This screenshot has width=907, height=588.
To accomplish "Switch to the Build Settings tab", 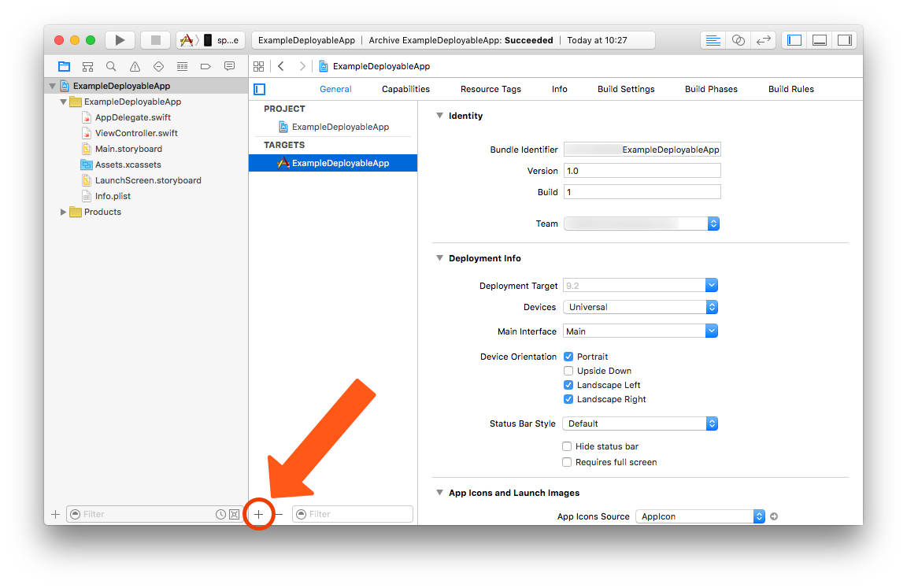I will coord(626,89).
